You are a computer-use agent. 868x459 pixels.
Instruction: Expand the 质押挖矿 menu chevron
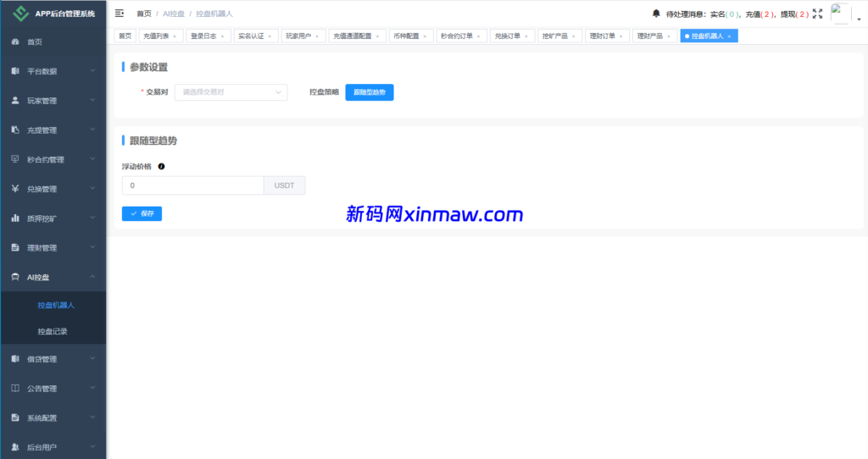pyautogui.click(x=92, y=218)
